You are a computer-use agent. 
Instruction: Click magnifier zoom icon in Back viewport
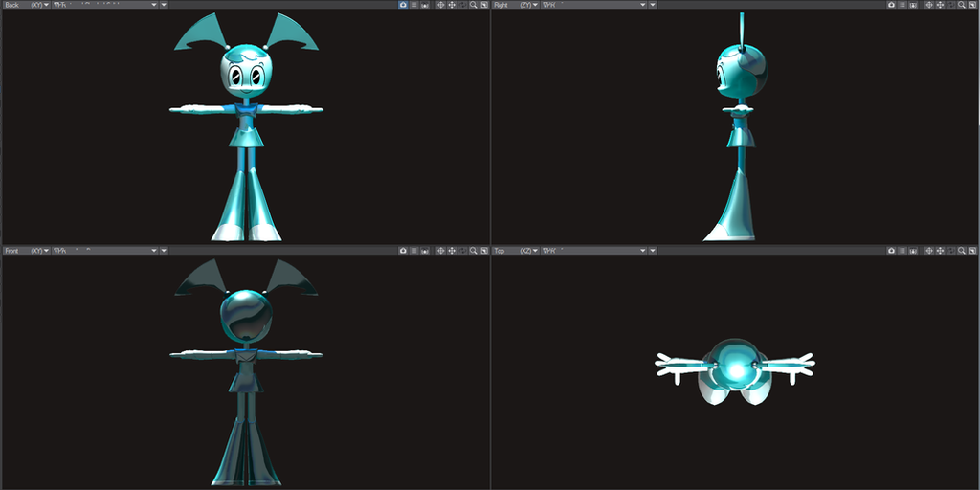[473, 5]
